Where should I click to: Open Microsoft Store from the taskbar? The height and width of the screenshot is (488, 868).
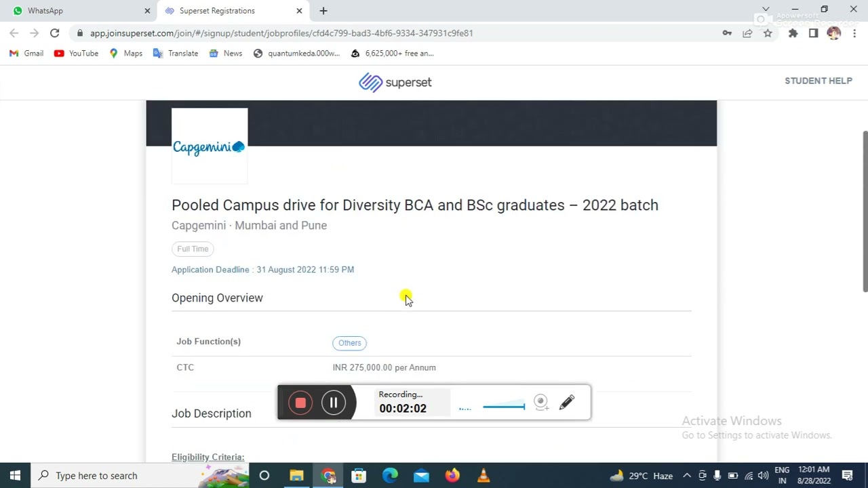(359, 476)
